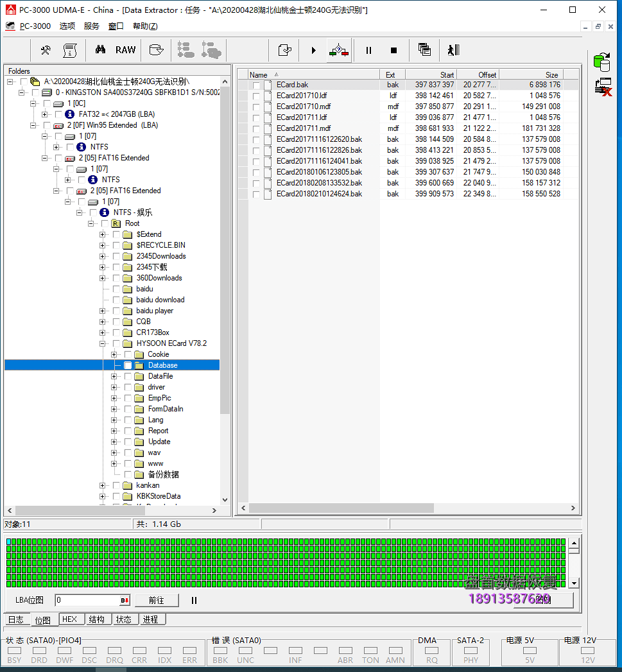Click the red-X list icon at right

603,87
